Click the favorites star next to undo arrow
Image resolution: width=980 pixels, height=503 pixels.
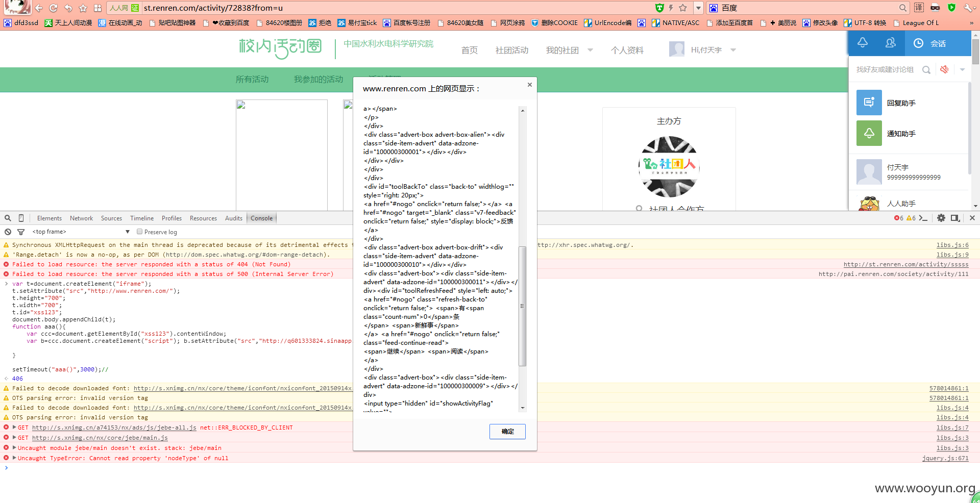(83, 8)
